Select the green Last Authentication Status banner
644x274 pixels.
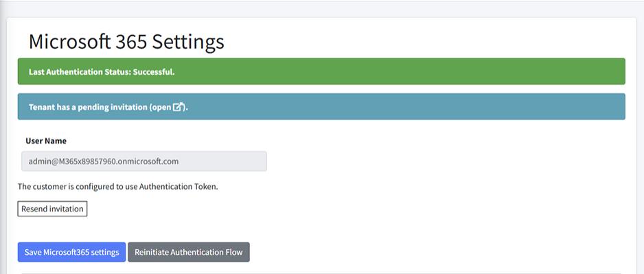pos(321,71)
